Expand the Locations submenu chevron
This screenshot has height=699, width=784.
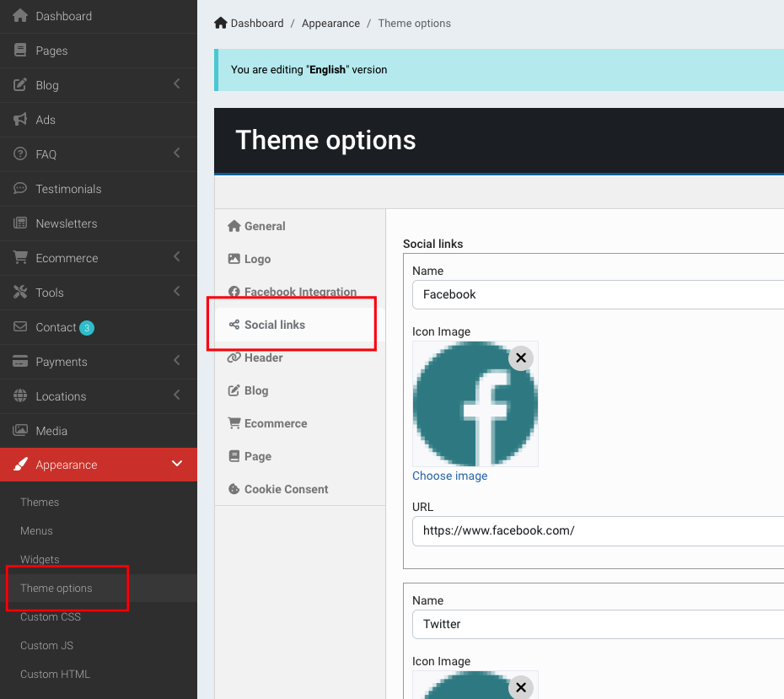pyautogui.click(x=177, y=395)
